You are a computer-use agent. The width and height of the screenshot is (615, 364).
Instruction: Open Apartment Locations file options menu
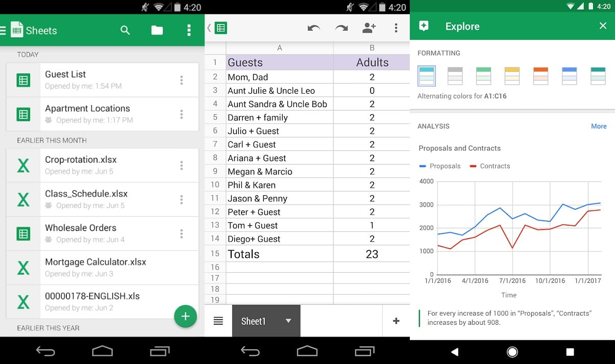pos(181,114)
